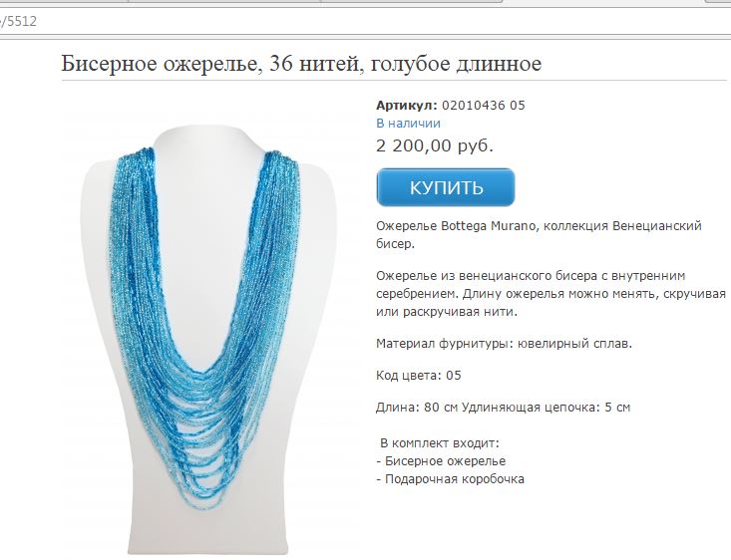Image resolution: width=731 pixels, height=560 pixels.
Task: Focus the address bar ending in /5512
Action: 365,22
